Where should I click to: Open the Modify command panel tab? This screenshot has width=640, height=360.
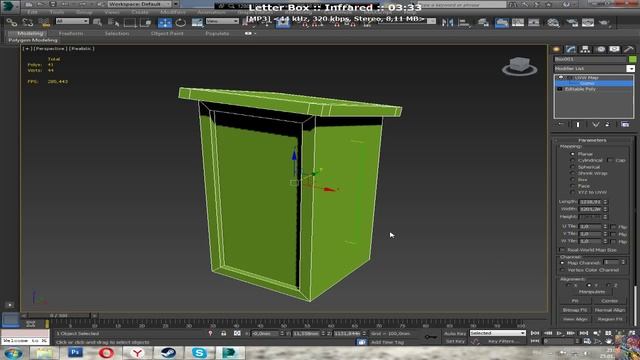(x=571, y=49)
